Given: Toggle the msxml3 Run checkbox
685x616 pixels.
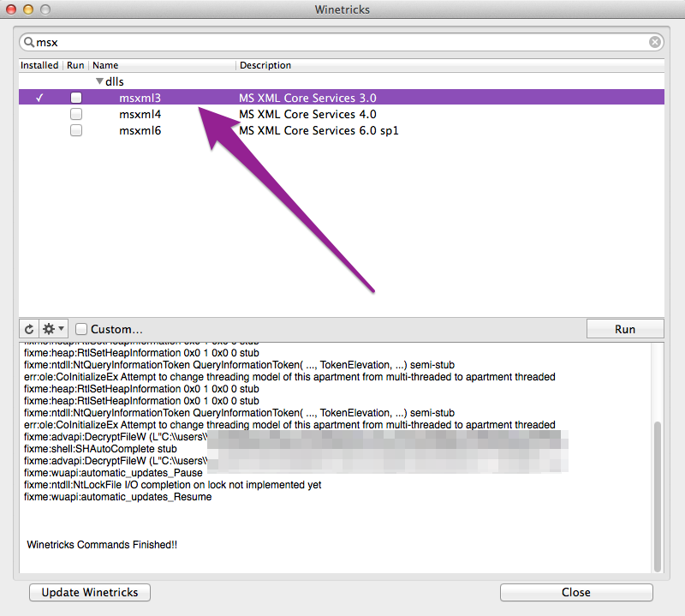Looking at the screenshot, I should 76,98.
